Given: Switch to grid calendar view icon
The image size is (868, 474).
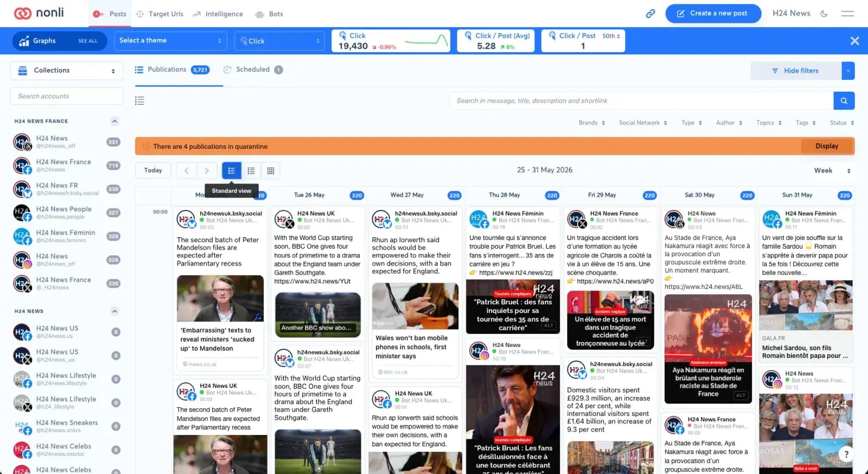Looking at the screenshot, I should click(x=270, y=170).
